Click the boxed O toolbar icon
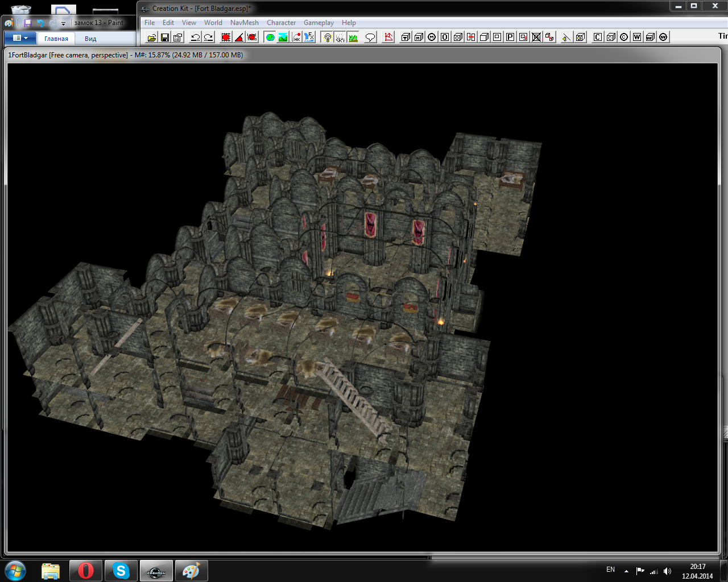The image size is (728, 582). [445, 37]
